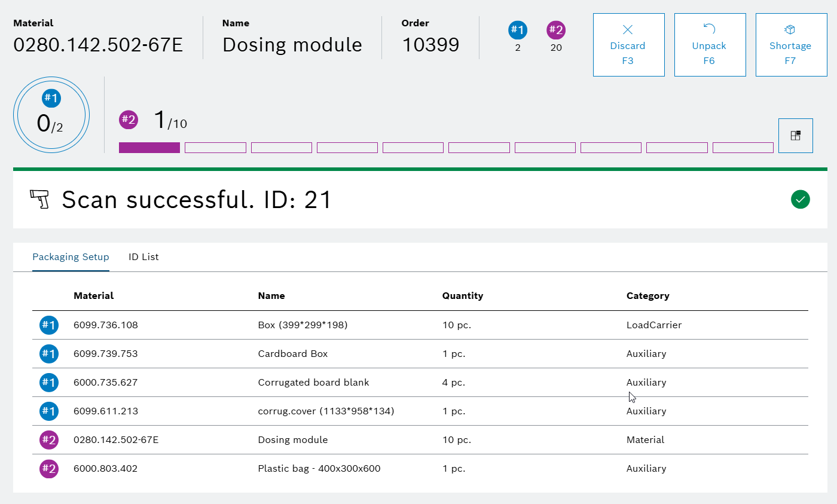837x504 pixels.
Task: Click the purple #2 badge beside 1/10
Action: pos(129,120)
